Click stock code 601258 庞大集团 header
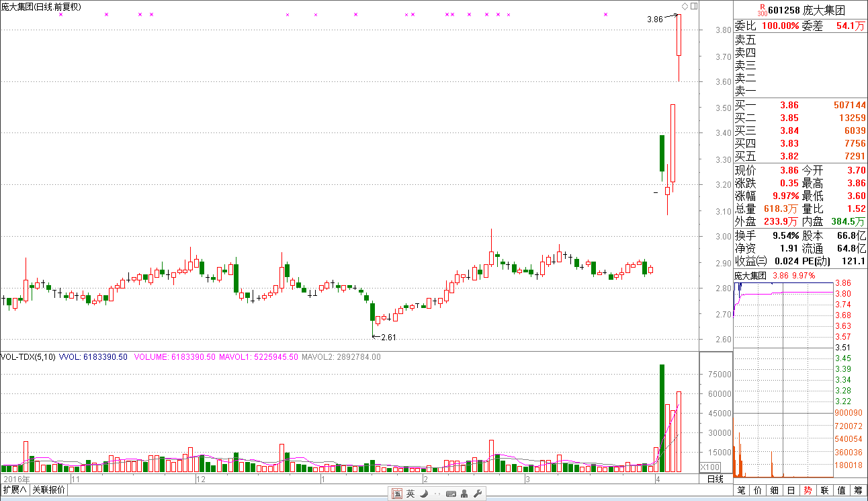The height and width of the screenshot is (501, 868). click(x=806, y=10)
